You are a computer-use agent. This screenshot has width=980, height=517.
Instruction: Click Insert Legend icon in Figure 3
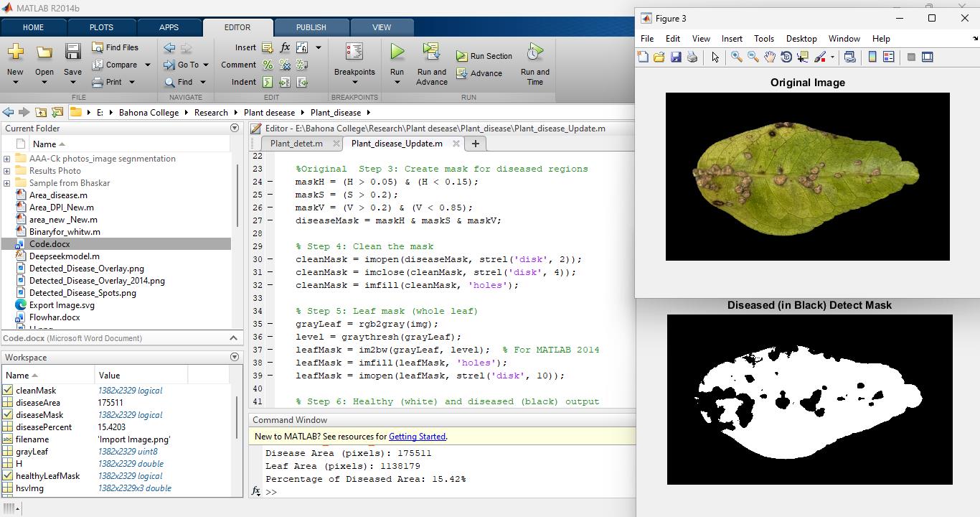(889, 57)
